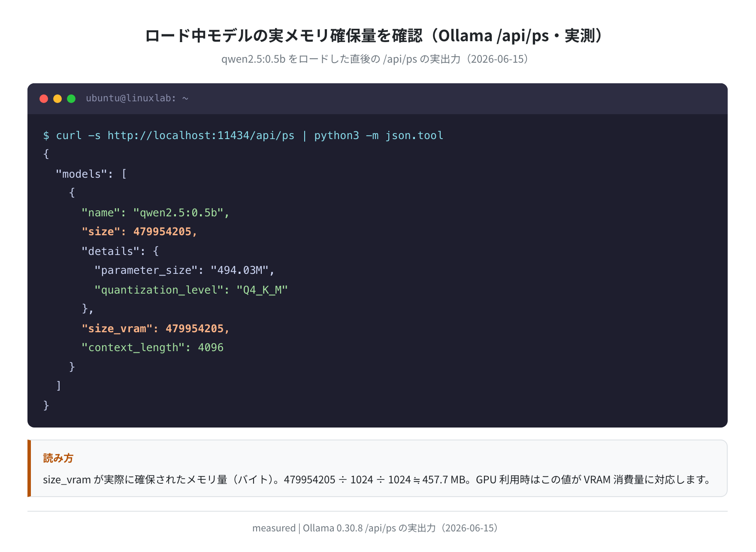Click the note text explaining size_vram in MB
This screenshot has width=756, height=552.
coord(378,479)
